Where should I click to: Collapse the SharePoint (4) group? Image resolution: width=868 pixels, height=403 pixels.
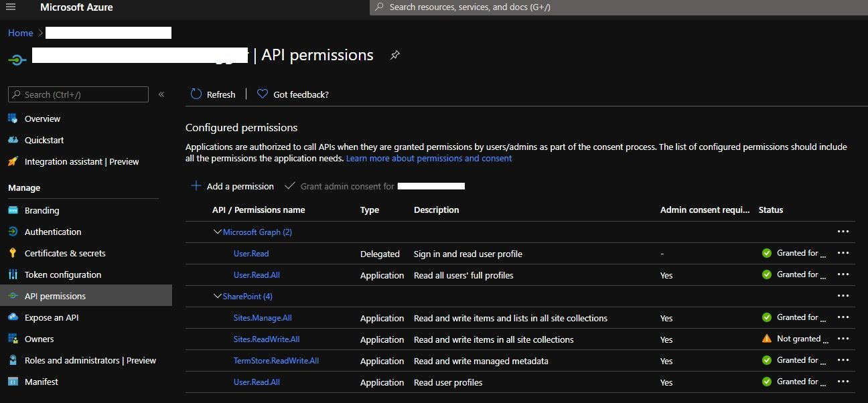[x=217, y=296]
